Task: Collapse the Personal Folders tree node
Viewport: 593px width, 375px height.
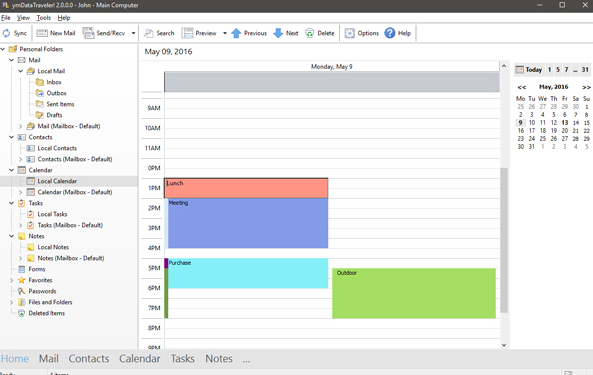Action: (3, 49)
